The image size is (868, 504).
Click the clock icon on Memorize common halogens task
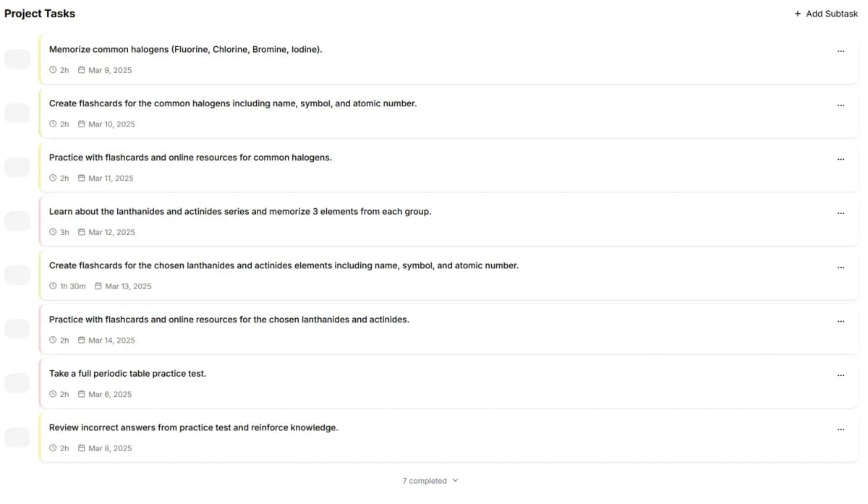click(53, 70)
